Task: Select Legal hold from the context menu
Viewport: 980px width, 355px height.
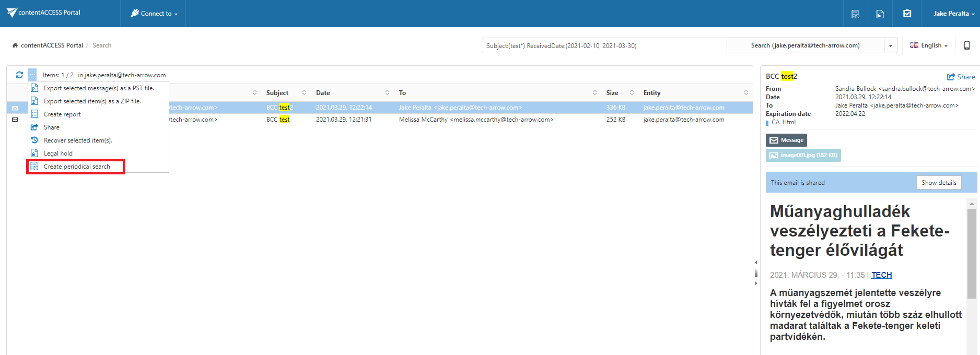Action: (x=58, y=153)
